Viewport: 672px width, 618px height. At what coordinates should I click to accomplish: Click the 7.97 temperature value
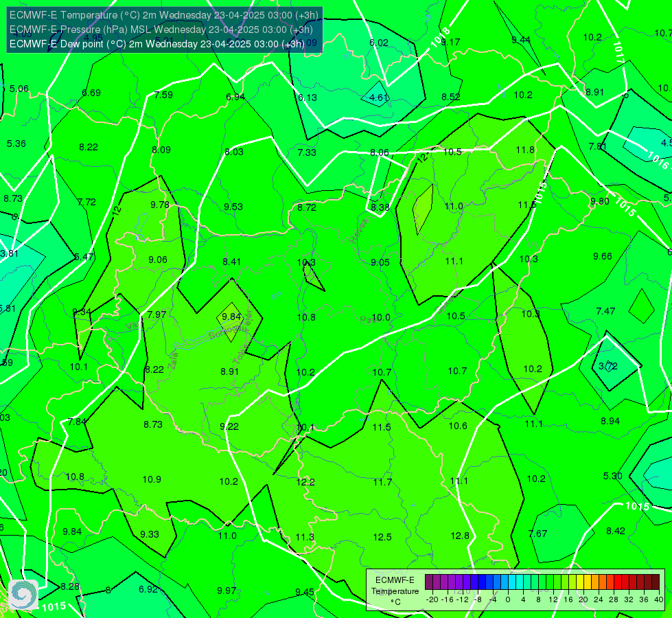(x=157, y=314)
